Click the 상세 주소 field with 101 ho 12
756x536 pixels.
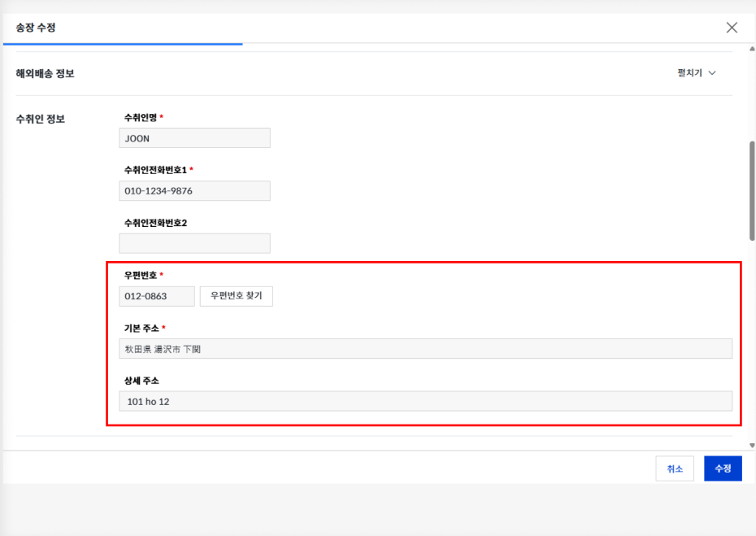pyautogui.click(x=425, y=401)
